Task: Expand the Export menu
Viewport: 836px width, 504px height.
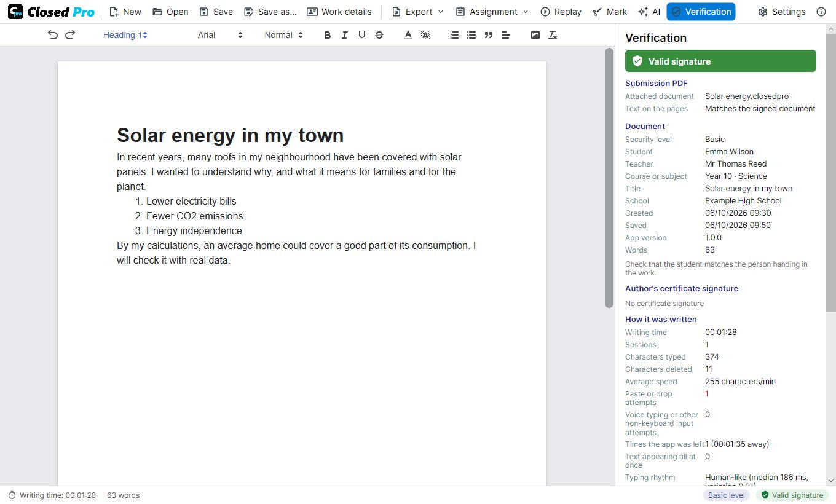Action: click(x=417, y=12)
